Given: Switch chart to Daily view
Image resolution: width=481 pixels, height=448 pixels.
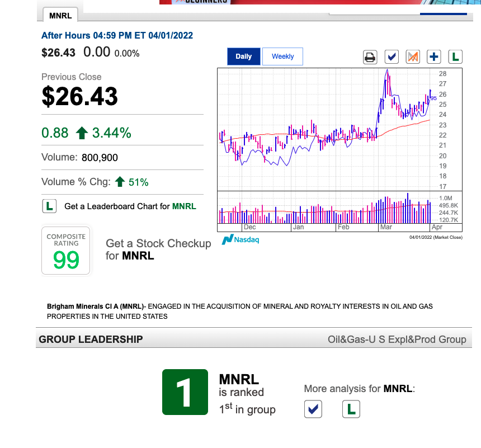Looking at the screenshot, I should pyautogui.click(x=243, y=56).
